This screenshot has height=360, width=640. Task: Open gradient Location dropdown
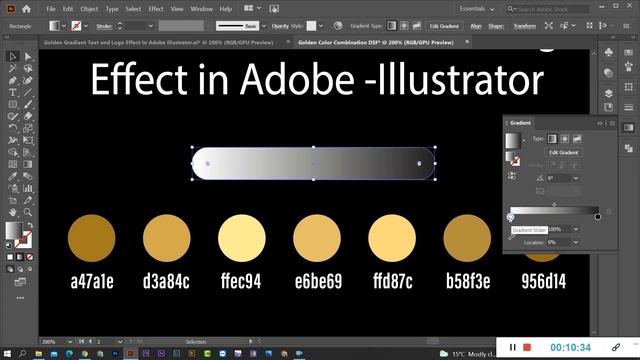(x=576, y=242)
